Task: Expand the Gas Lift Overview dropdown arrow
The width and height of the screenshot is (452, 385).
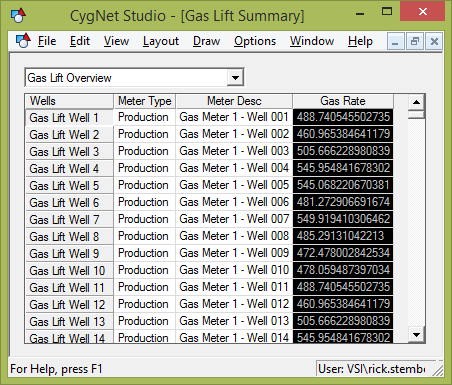Action: [235, 78]
